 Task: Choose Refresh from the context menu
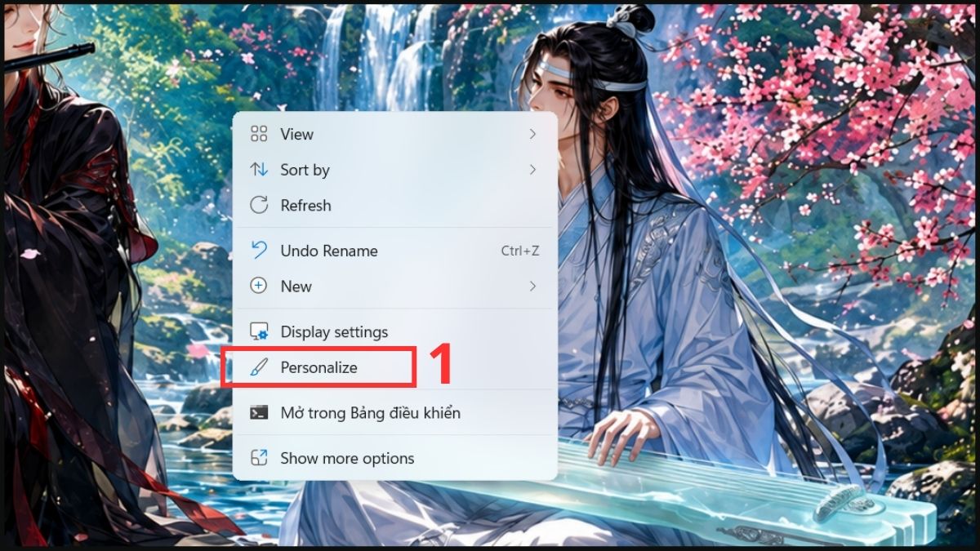[394, 206]
